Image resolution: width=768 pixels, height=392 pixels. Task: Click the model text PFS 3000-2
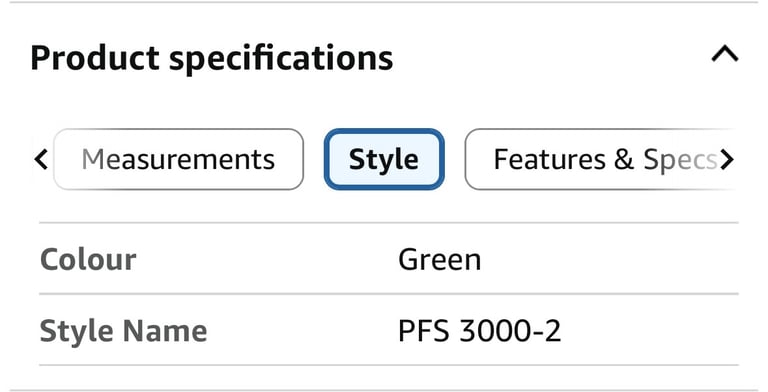pos(480,331)
